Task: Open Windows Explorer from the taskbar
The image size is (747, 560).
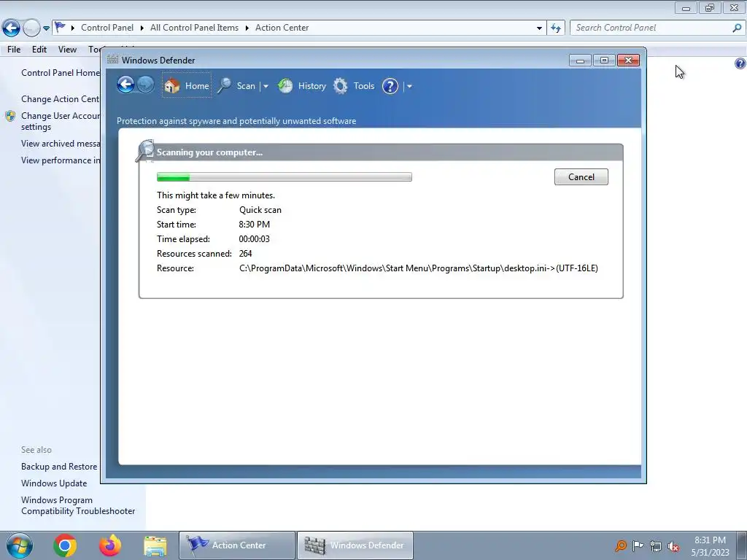Action: [x=155, y=545]
